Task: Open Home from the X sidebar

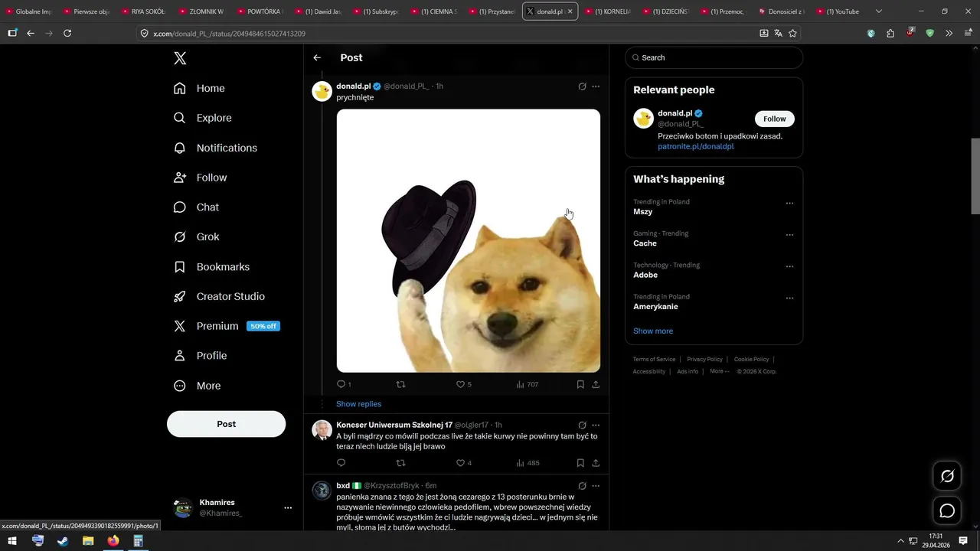Action: (199, 88)
